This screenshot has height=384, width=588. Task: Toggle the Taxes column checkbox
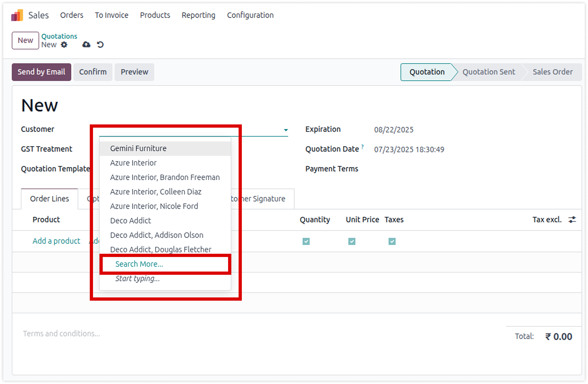[392, 241]
